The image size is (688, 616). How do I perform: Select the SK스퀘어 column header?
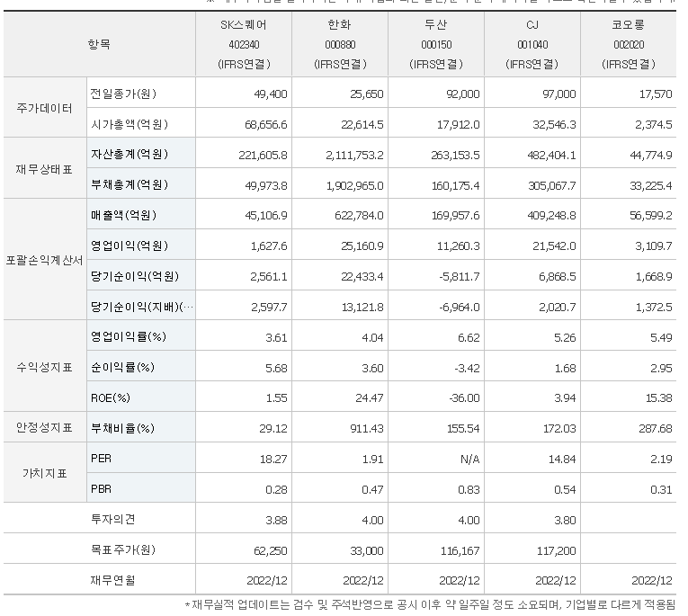pyautogui.click(x=244, y=44)
